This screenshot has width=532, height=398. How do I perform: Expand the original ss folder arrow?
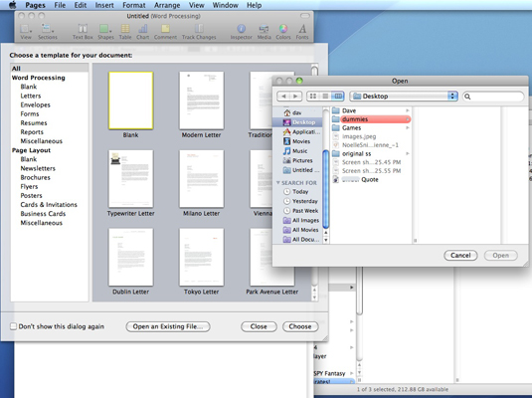[407, 154]
